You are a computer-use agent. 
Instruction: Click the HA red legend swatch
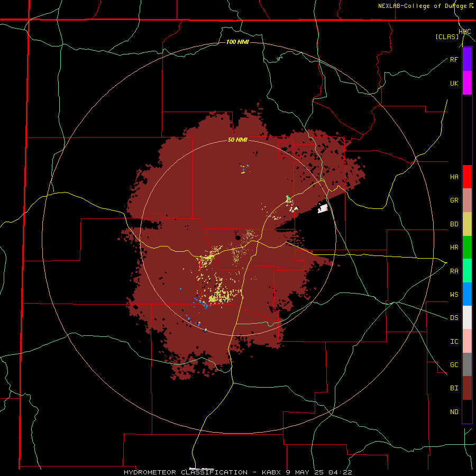[467, 177]
